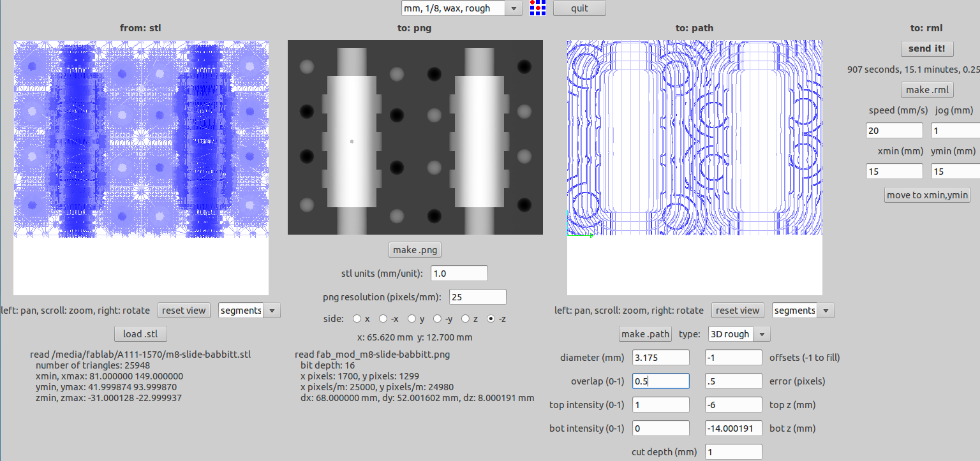Image resolution: width=980 pixels, height=461 pixels.
Task: Click the 'from: stl' heading
Action: 140,28
